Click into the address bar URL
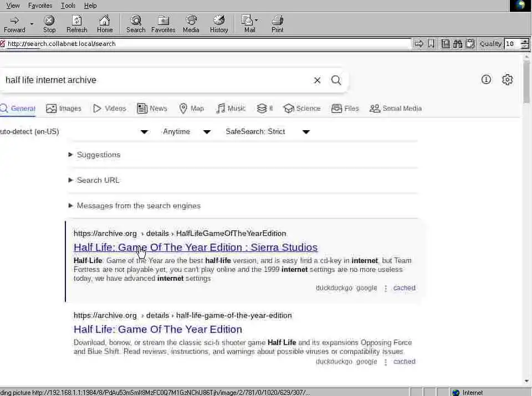This screenshot has width=532, height=396. 207,44
